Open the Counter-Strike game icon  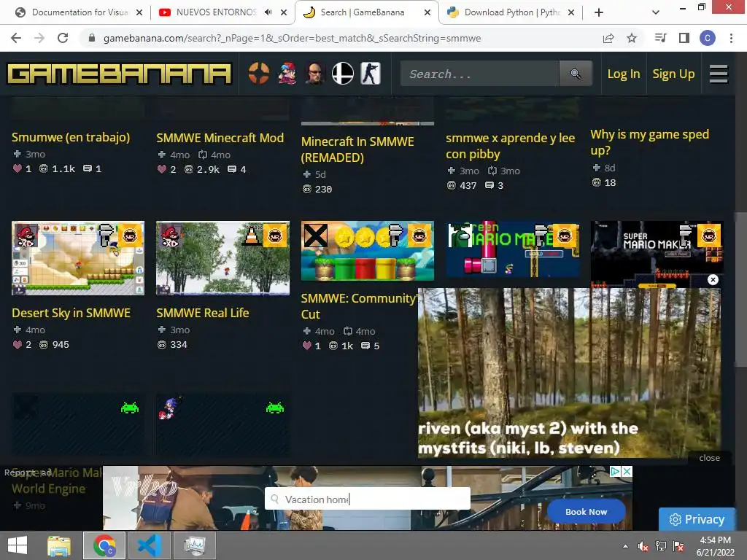point(370,74)
